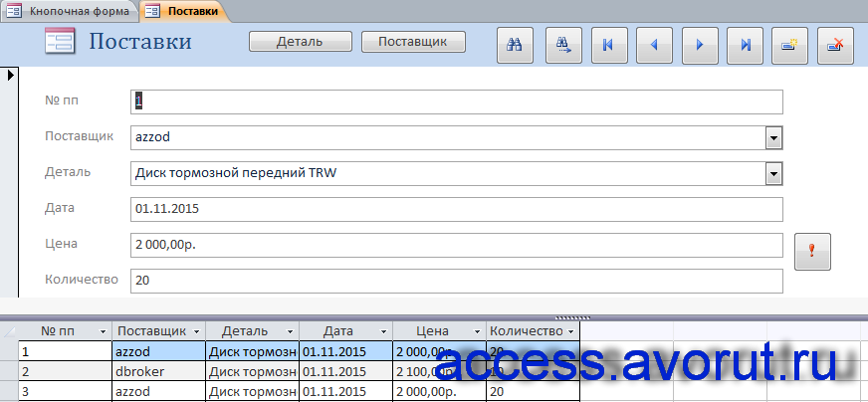Expand the Поставщик combo box arrow
868x402 pixels.
click(x=773, y=138)
